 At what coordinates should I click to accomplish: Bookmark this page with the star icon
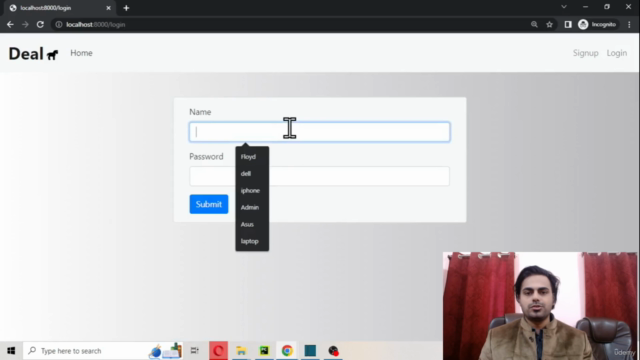pos(549,24)
